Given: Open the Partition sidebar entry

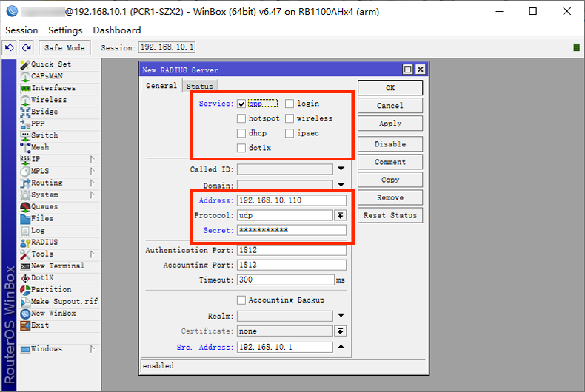Looking at the screenshot, I should pos(60,289).
